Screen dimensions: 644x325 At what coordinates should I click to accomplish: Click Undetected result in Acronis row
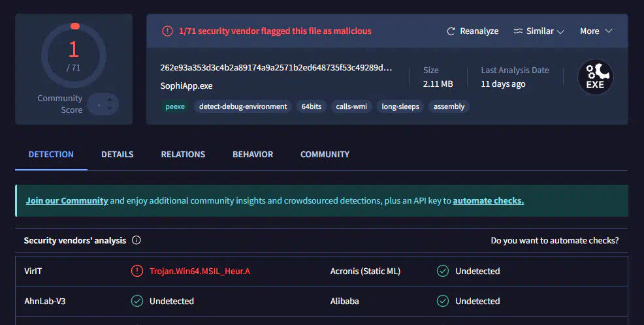click(x=477, y=271)
